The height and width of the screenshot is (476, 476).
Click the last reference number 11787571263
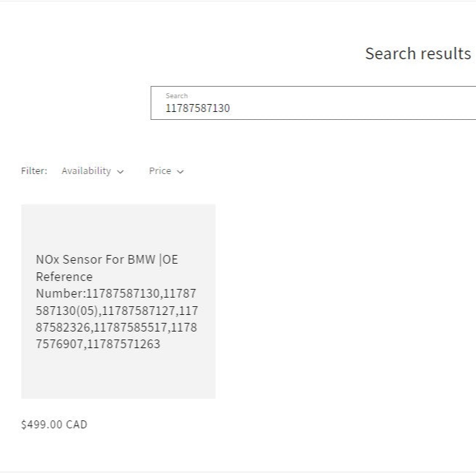(123, 344)
